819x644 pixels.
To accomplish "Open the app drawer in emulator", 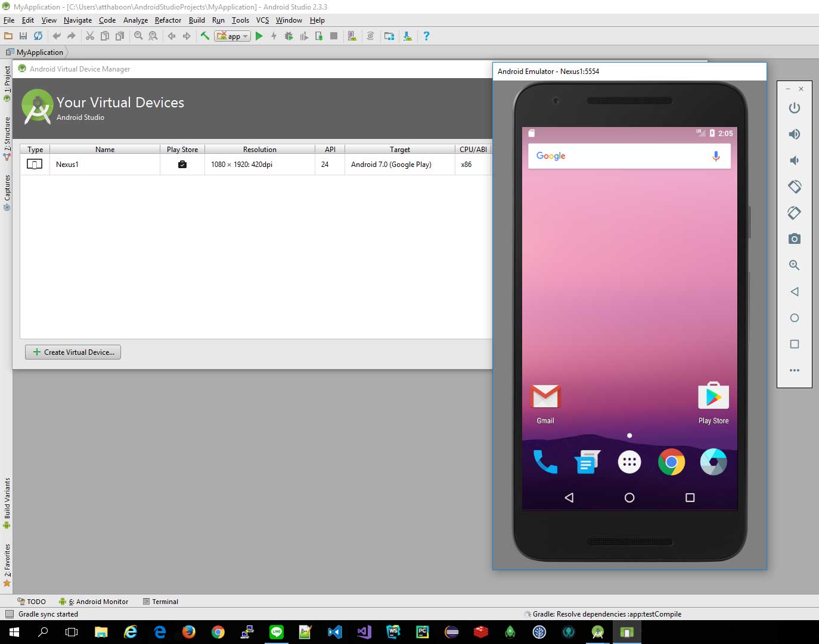I will click(x=629, y=462).
